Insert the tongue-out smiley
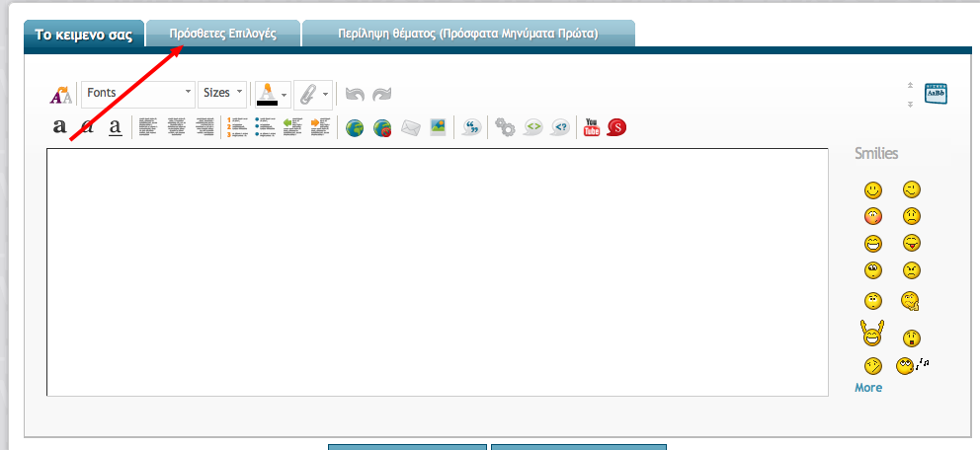Viewport: 980px width, 450px height. [911, 244]
